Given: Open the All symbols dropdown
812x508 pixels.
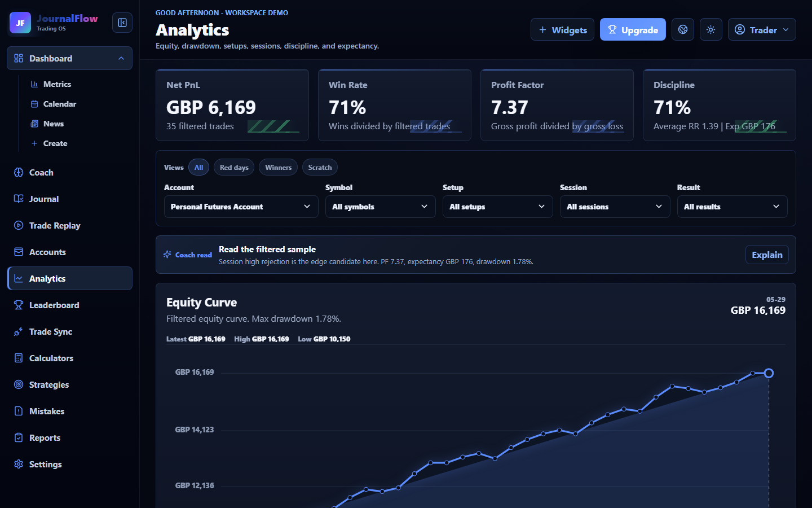Looking at the screenshot, I should [380, 207].
